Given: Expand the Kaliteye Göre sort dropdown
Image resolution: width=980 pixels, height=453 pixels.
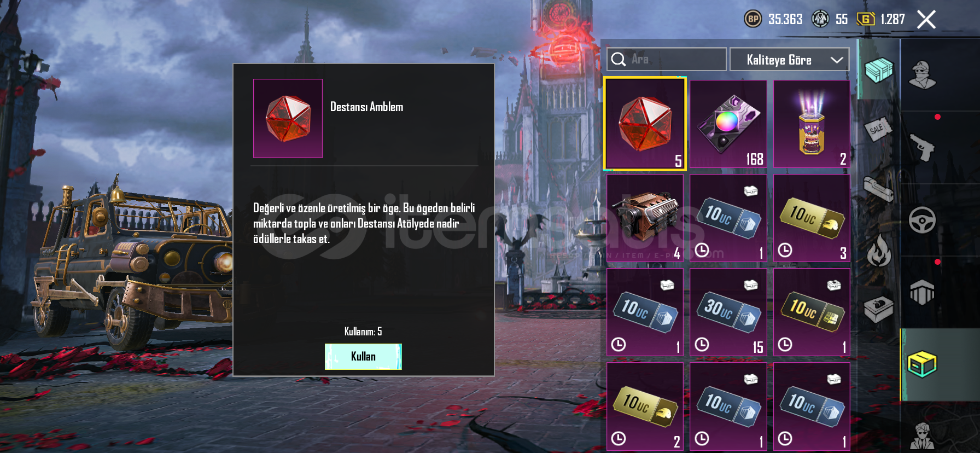Looking at the screenshot, I should 789,59.
